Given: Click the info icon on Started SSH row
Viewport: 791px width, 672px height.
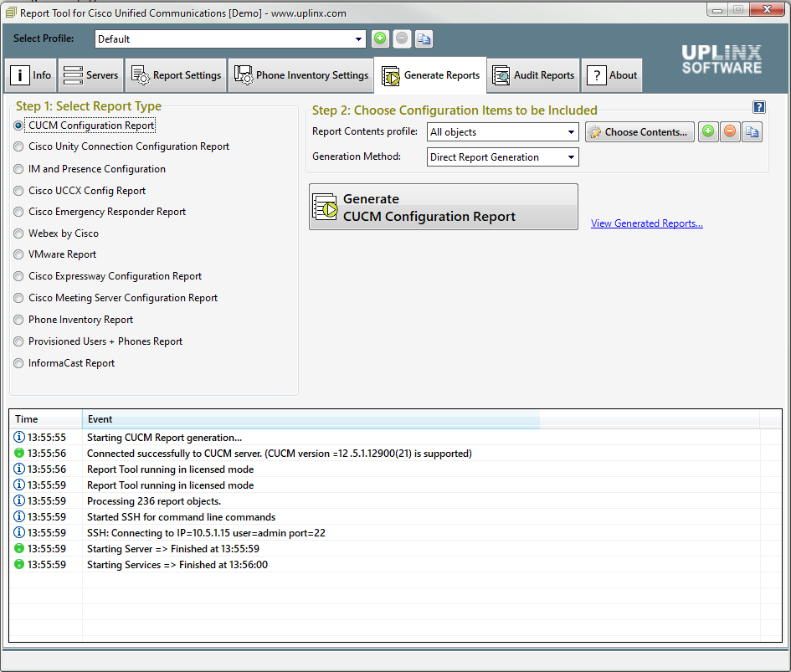Looking at the screenshot, I should (x=19, y=516).
